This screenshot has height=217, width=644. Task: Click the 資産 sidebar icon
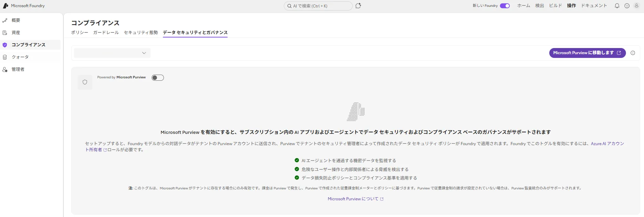coord(5,33)
